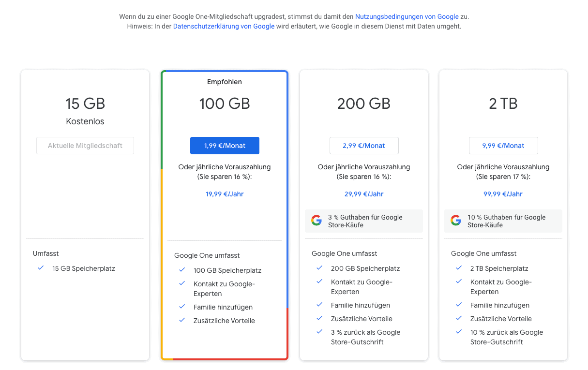Select the 1,99 €/Monat plan button
The width and height of the screenshot is (588, 370).
[x=225, y=145]
